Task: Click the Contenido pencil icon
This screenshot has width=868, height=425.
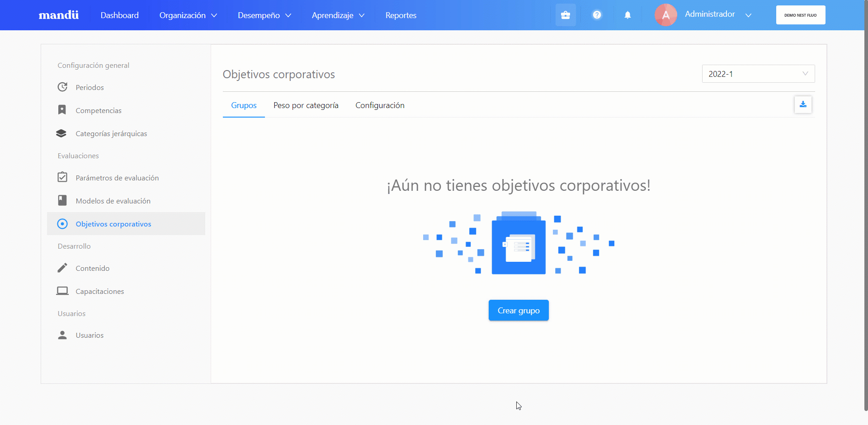Action: (x=62, y=268)
